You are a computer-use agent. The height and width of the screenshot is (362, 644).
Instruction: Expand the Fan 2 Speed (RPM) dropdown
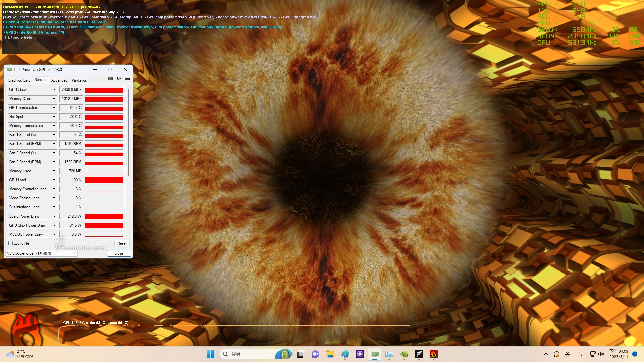coord(54,162)
